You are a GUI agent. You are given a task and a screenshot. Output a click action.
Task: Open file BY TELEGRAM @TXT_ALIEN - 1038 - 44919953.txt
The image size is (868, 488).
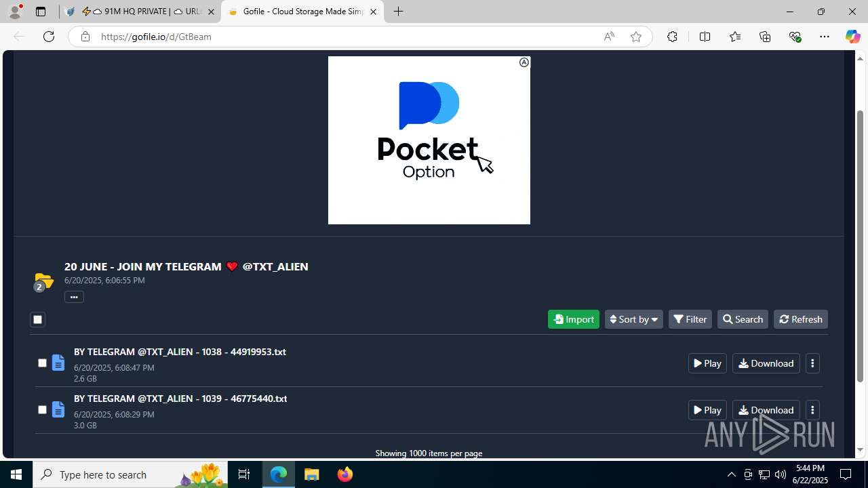[x=180, y=352]
